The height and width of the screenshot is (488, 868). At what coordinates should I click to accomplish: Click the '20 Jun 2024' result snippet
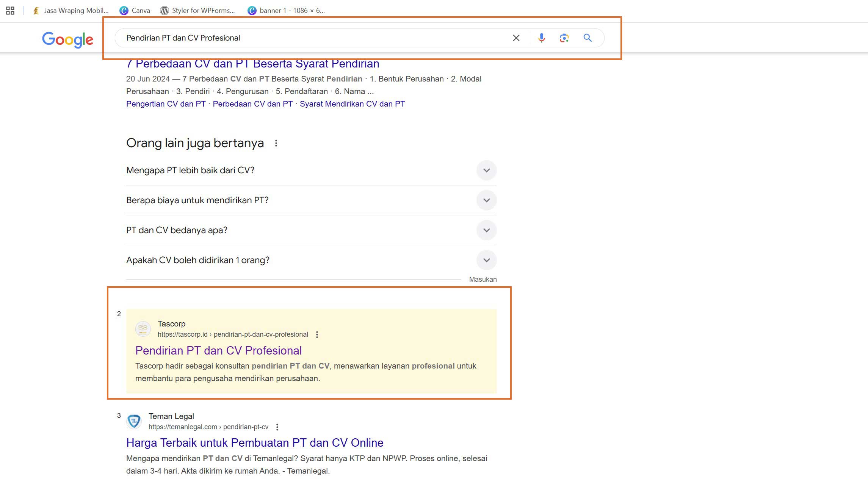304,85
